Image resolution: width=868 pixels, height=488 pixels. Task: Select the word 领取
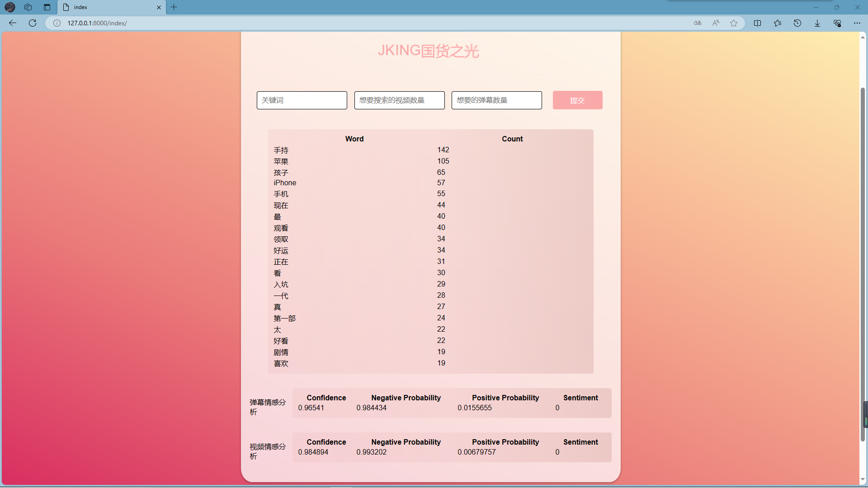click(281, 239)
